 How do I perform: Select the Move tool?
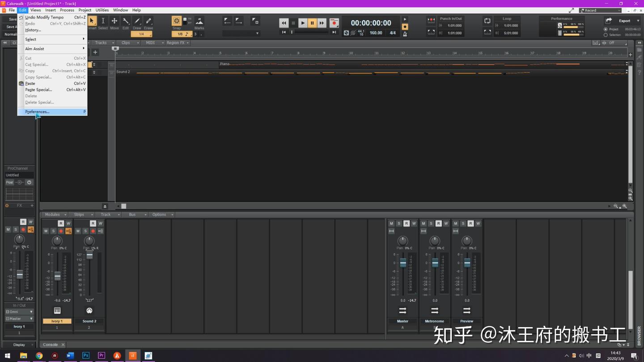click(x=114, y=21)
